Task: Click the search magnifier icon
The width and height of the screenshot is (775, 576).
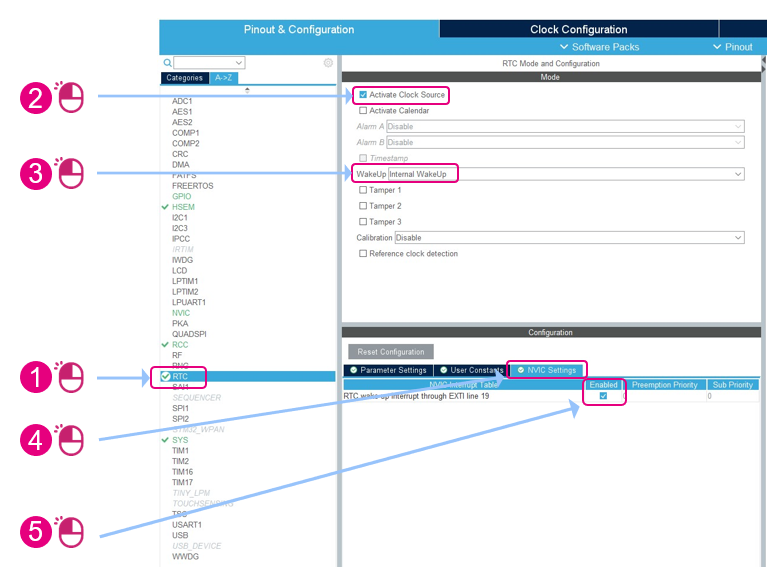Action: coord(168,63)
